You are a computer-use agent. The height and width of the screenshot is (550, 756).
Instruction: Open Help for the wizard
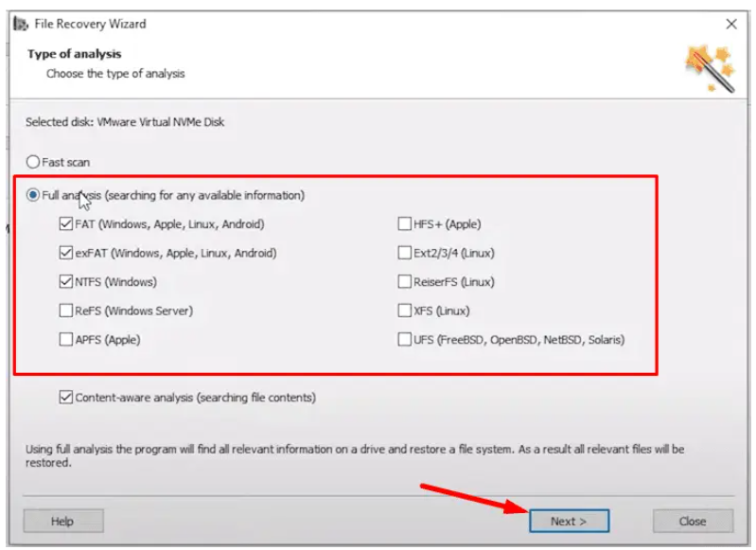[x=63, y=521]
